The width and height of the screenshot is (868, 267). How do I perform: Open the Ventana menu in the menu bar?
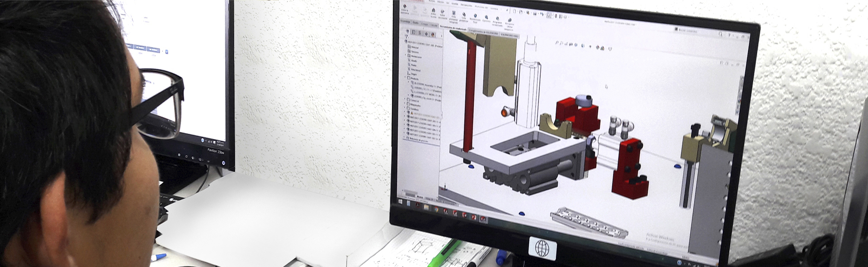[x=494, y=8]
